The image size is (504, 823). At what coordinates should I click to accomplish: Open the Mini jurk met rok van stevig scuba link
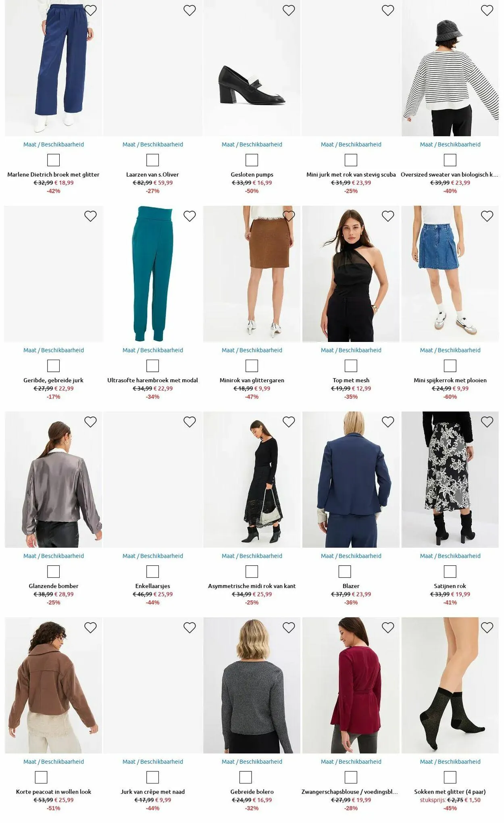point(351,175)
